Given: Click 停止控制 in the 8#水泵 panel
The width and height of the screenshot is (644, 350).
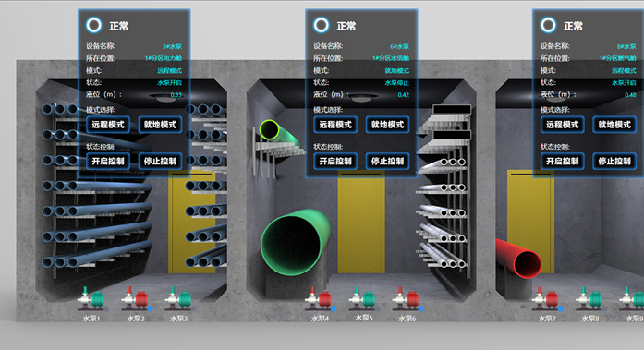Looking at the screenshot, I should point(614,162).
